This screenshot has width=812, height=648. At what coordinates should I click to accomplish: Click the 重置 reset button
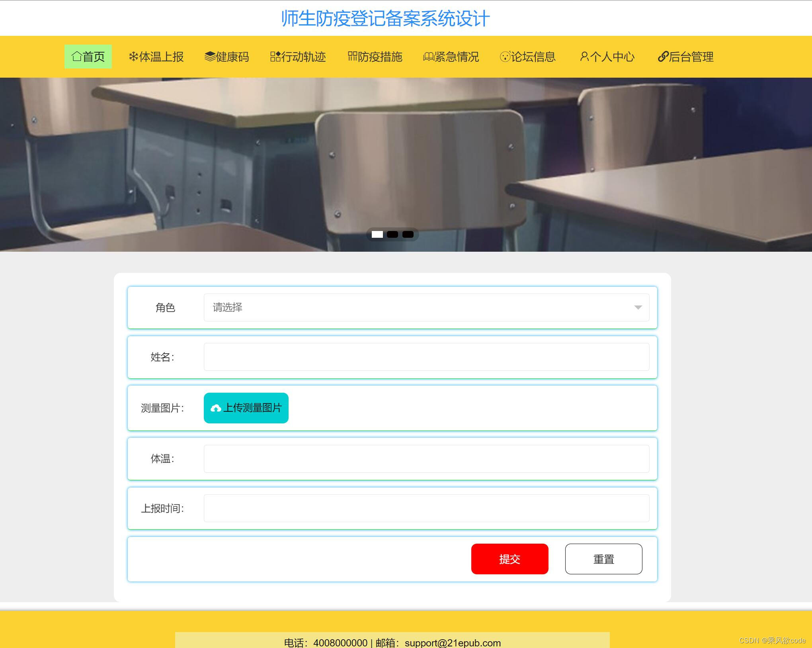tap(603, 559)
